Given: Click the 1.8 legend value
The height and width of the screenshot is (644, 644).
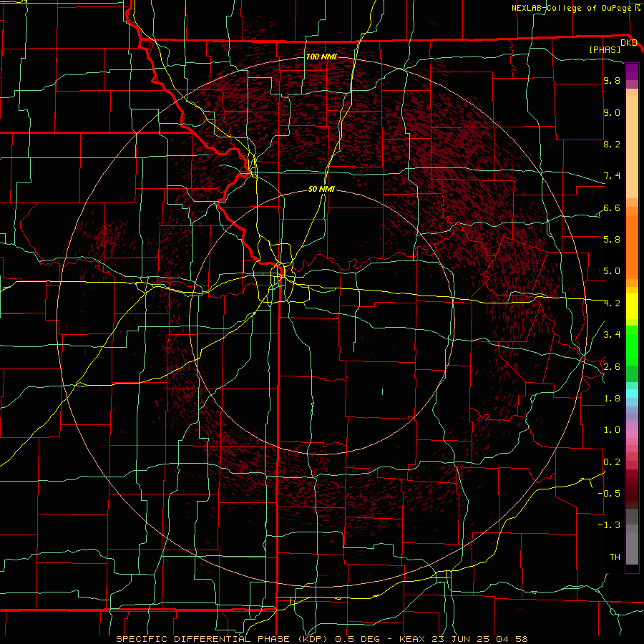Looking at the screenshot, I should coord(612,399).
